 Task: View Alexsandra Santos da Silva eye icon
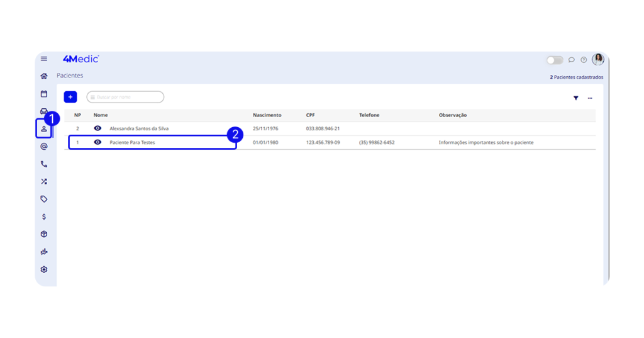click(97, 128)
